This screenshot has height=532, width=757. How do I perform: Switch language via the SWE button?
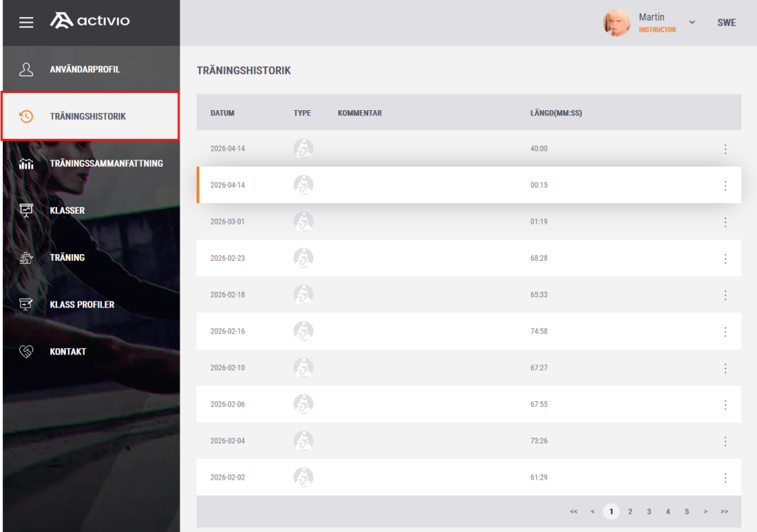pos(726,23)
